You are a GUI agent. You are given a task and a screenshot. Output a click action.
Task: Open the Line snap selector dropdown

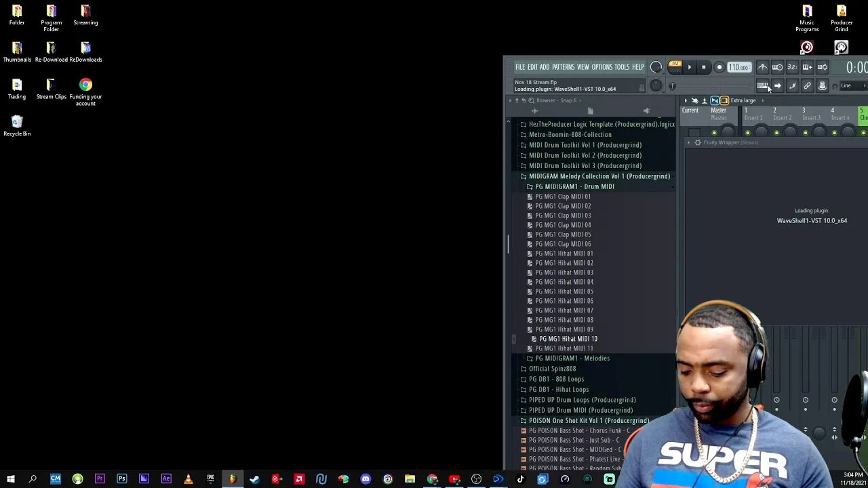point(853,86)
